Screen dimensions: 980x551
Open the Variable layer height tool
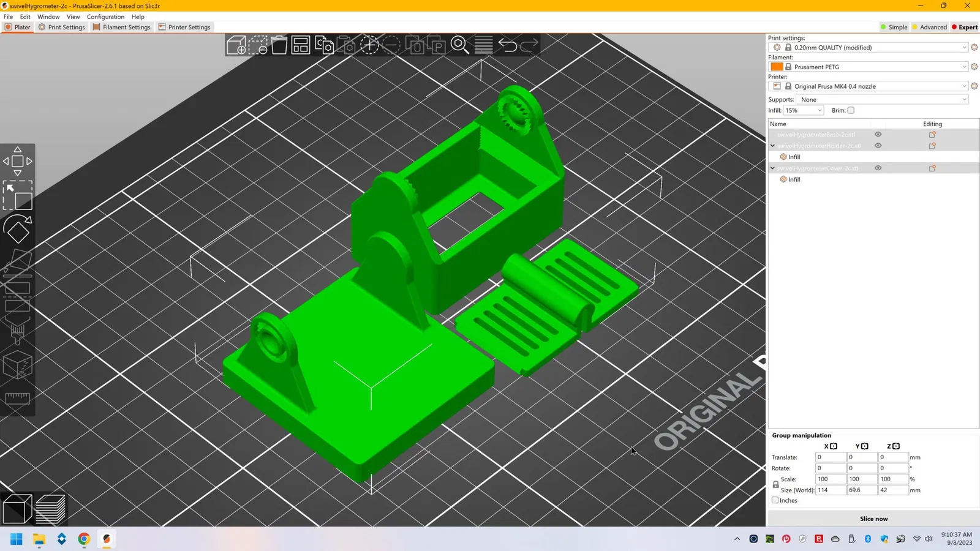(483, 45)
